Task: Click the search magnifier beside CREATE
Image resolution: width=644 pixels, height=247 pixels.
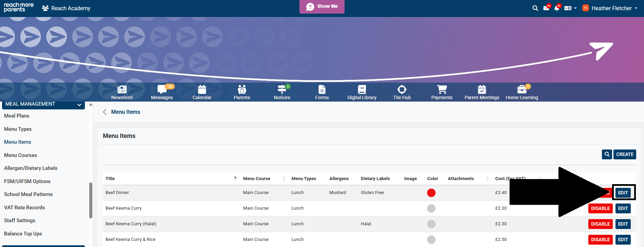Action: tap(607, 154)
